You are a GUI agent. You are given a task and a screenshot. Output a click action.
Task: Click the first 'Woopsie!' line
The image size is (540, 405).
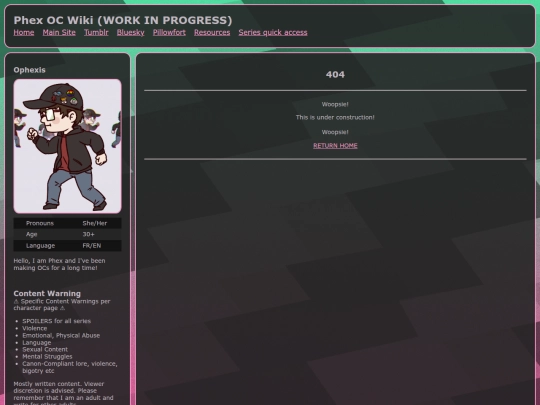335,104
